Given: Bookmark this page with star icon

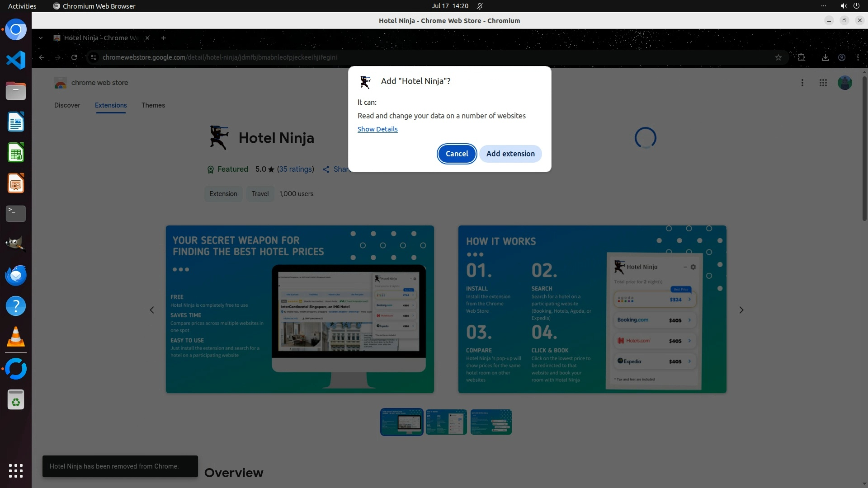Looking at the screenshot, I should tap(778, 57).
